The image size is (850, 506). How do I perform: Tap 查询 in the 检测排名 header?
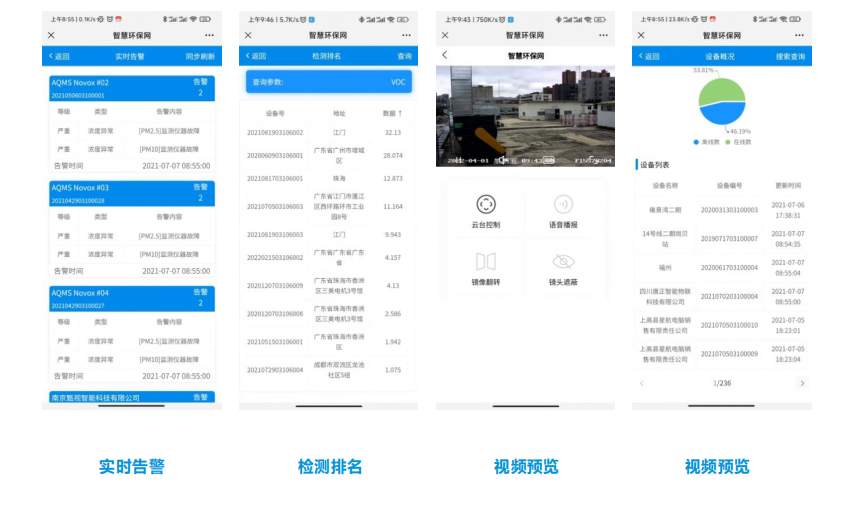click(x=404, y=56)
